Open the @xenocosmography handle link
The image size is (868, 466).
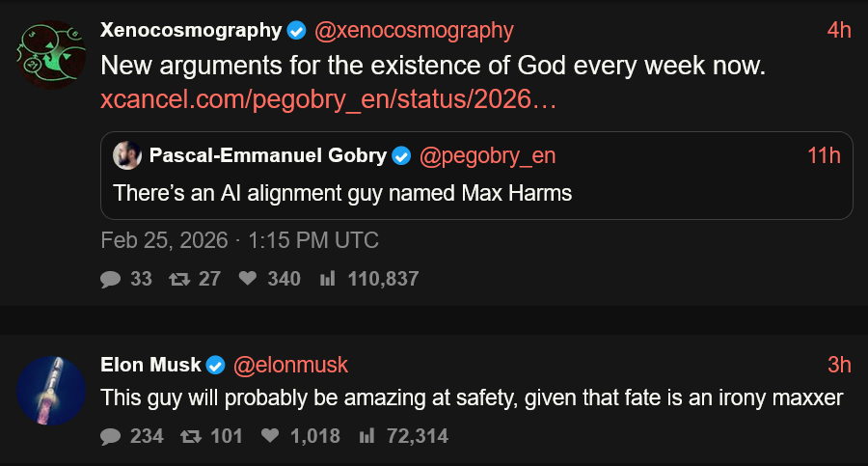pos(415,31)
